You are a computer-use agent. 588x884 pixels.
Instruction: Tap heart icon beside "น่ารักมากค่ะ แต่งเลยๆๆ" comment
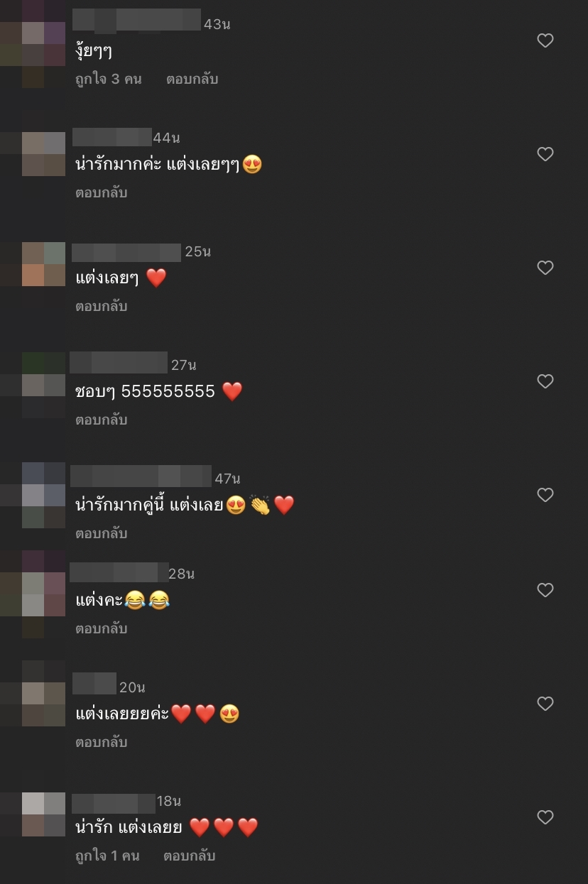coord(545,154)
